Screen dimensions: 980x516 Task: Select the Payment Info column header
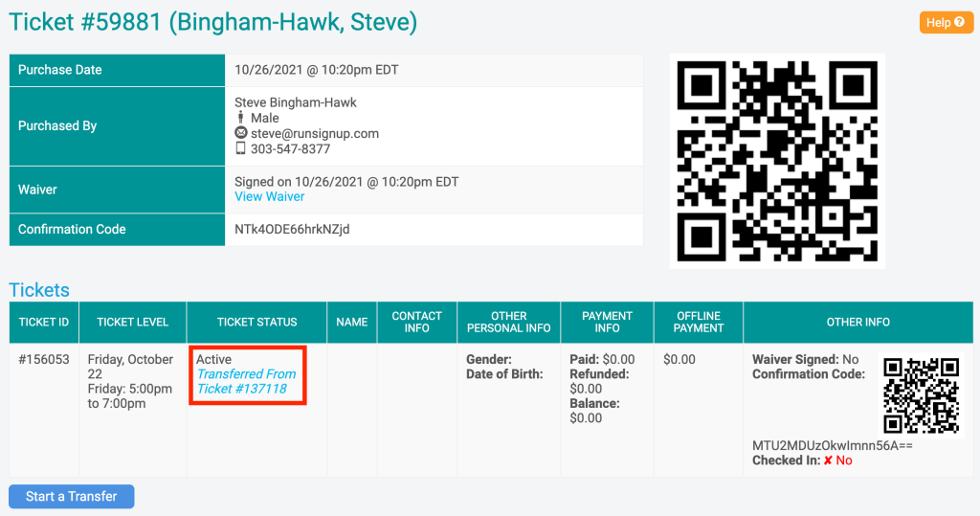[607, 322]
